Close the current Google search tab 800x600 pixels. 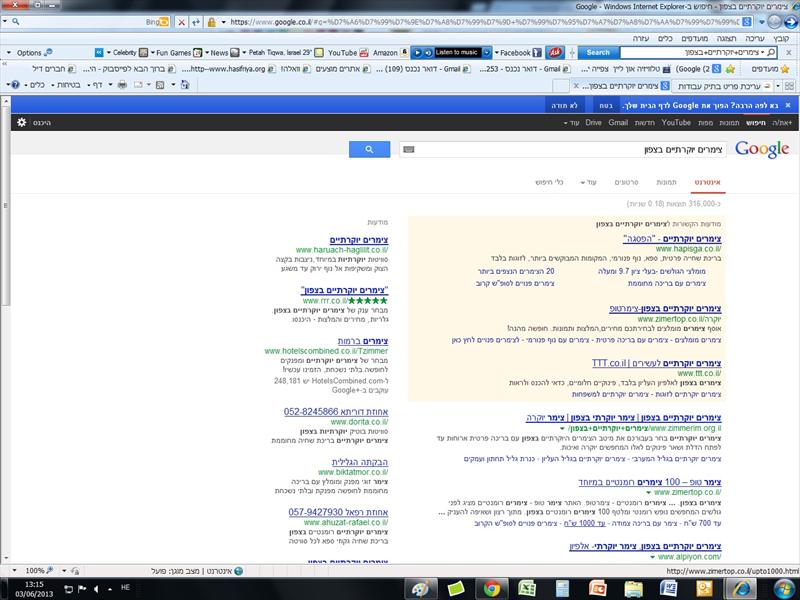(x=576, y=86)
